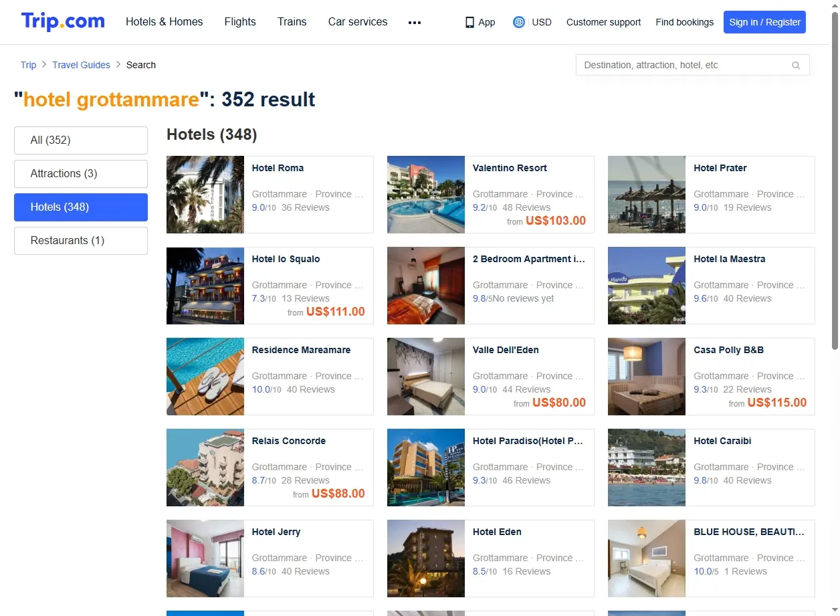Click the Hotel Paradiso title
The image size is (840, 616).
528,441
